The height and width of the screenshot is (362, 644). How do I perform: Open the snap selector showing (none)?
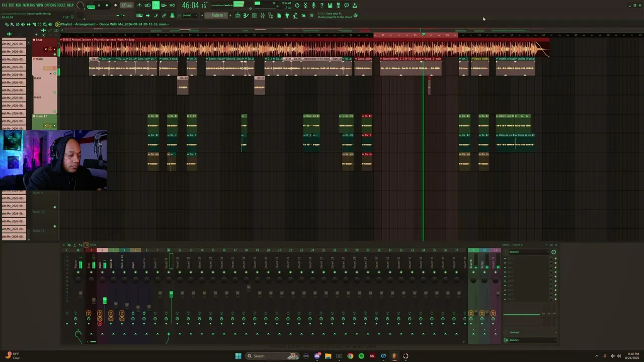[190, 15]
